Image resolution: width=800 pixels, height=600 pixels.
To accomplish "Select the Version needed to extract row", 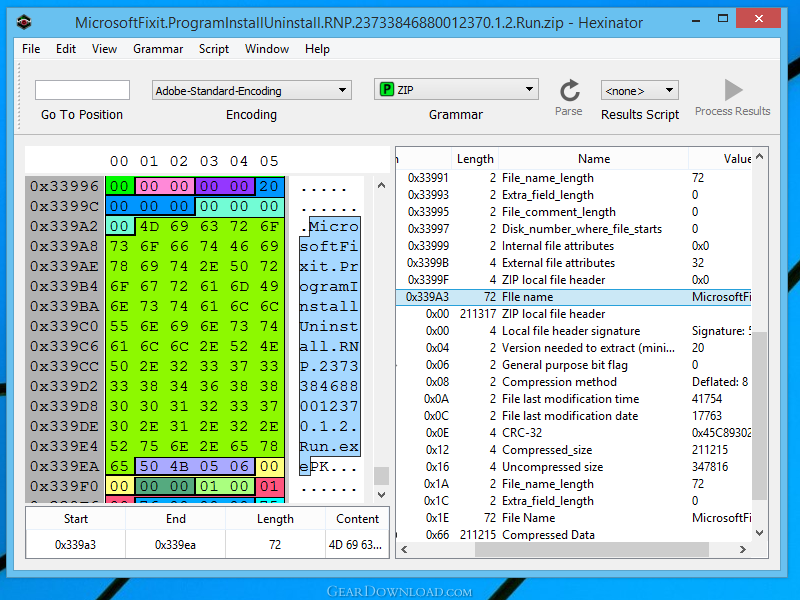I will pyautogui.click(x=573, y=348).
